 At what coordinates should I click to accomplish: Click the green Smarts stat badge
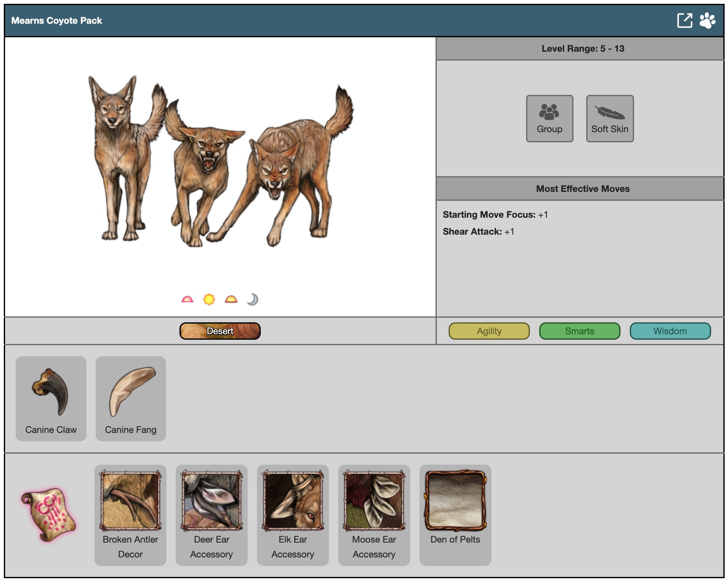tap(579, 331)
